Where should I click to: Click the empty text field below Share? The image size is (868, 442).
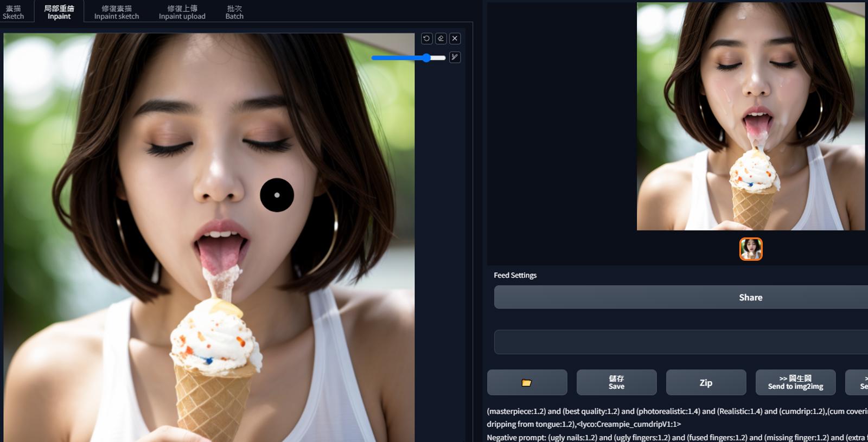[681, 342]
